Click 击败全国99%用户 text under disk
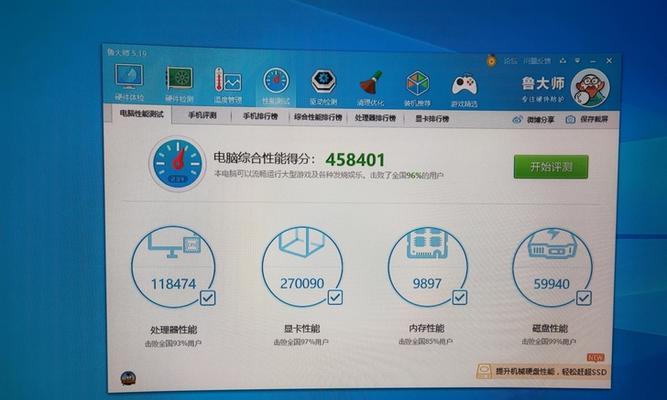This screenshot has width=667, height=400. [x=549, y=341]
